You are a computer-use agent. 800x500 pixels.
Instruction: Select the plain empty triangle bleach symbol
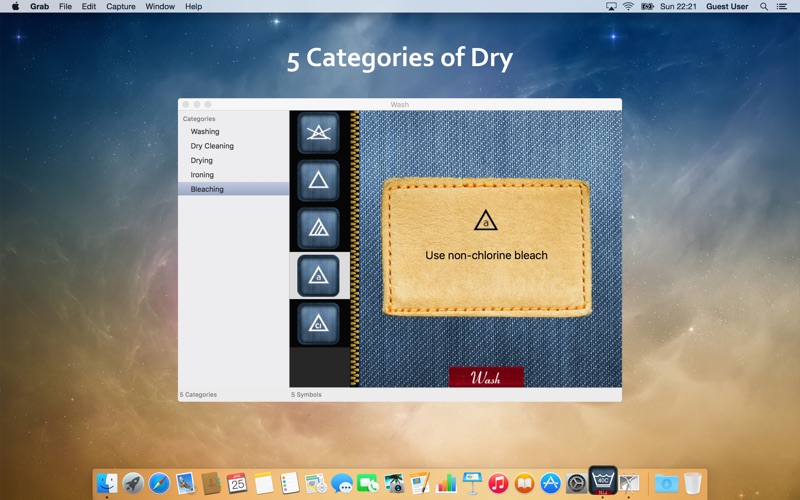[x=318, y=181]
